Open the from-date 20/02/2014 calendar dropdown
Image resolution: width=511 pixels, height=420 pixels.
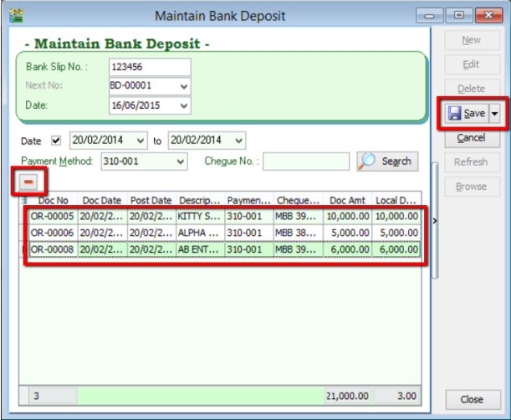pyautogui.click(x=140, y=141)
